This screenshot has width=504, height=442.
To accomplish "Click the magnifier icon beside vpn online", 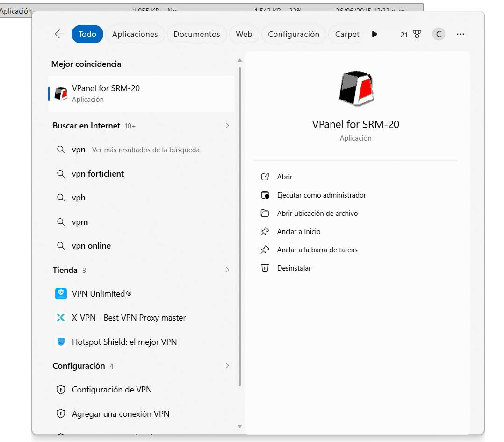I will coord(61,246).
